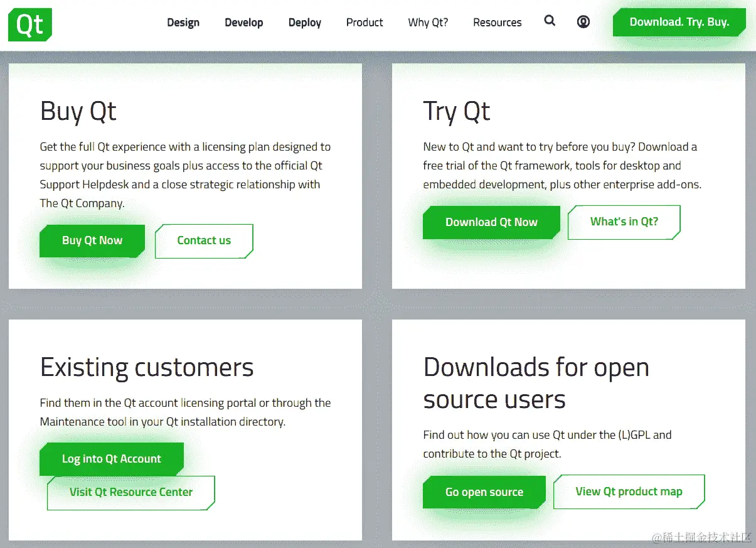
Task: Open the search magnifier icon
Action: 550,21
